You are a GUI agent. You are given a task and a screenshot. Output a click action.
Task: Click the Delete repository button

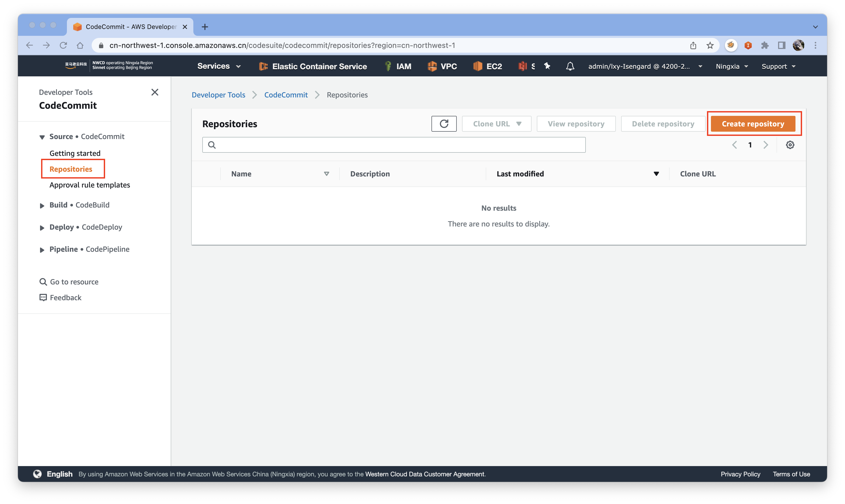point(663,123)
